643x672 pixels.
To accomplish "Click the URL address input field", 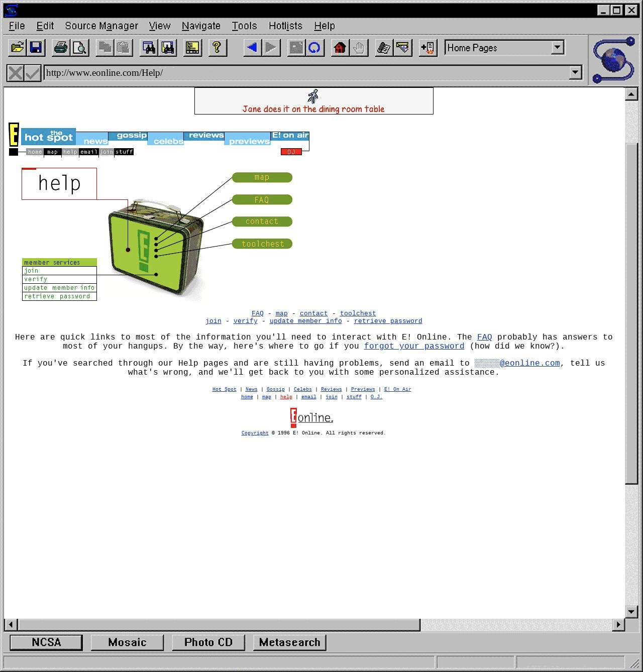I will (306, 73).
